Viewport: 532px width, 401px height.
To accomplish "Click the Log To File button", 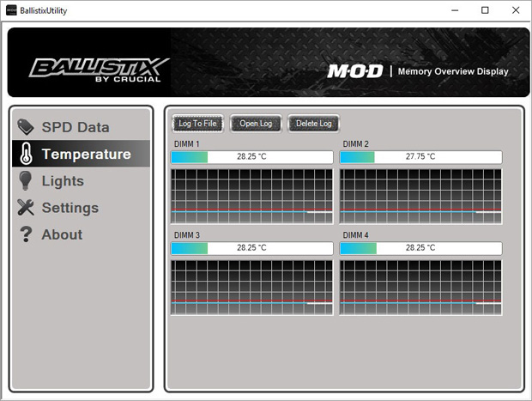I will coord(198,124).
